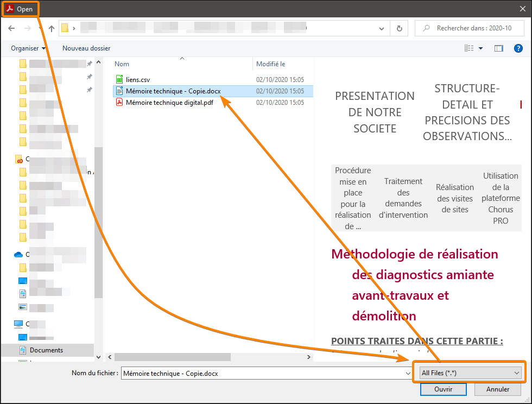Sort files by the Nom column
Screen dimensions: 532x404
click(122, 64)
